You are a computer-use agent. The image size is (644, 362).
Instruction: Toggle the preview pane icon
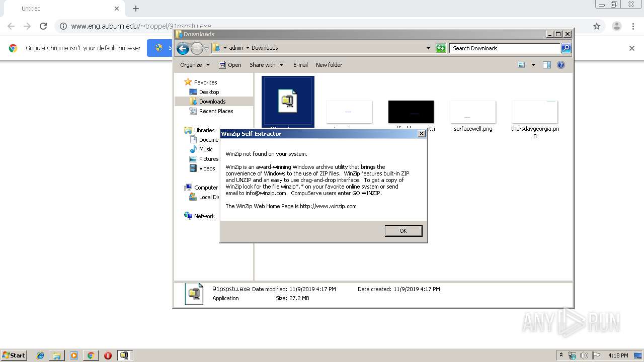[547, 65]
